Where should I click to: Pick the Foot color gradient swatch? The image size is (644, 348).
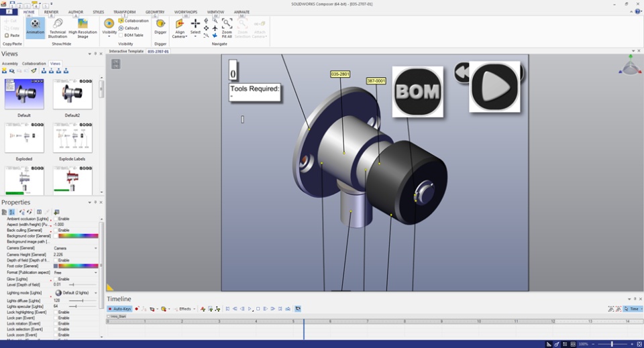coord(78,266)
